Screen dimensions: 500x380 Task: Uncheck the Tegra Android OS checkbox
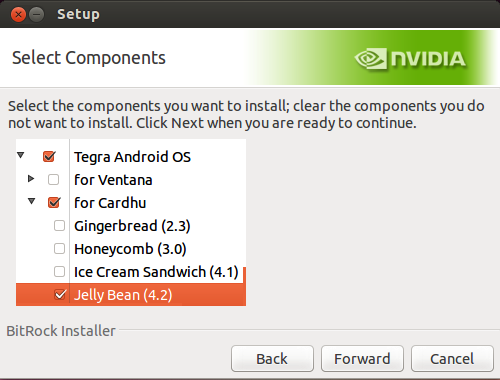[49, 156]
